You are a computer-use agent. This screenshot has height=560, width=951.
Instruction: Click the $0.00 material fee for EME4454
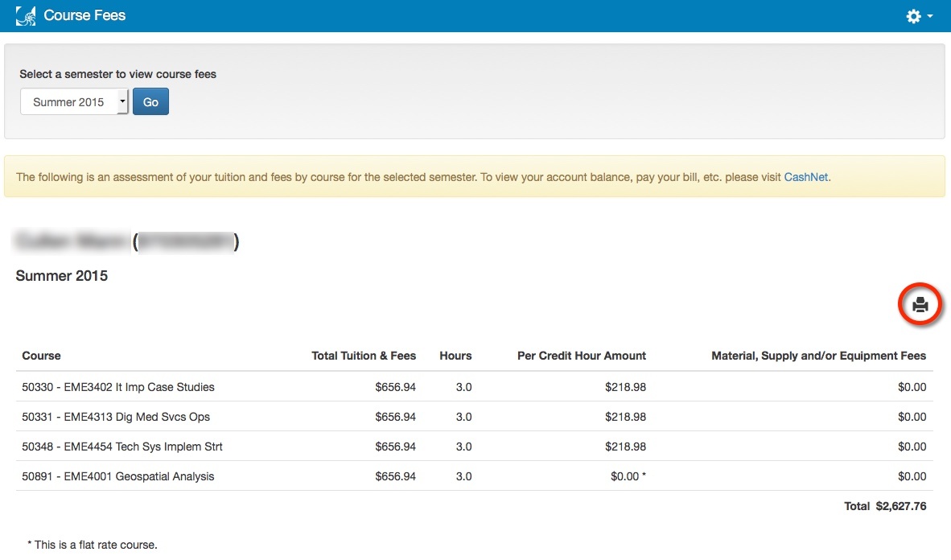[x=912, y=447]
